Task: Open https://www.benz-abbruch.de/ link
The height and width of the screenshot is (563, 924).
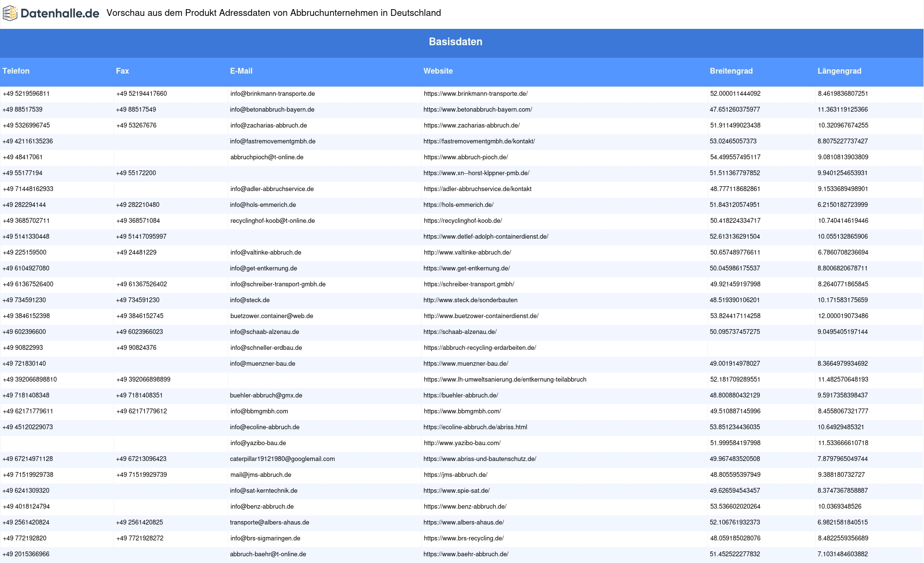Action: click(465, 507)
